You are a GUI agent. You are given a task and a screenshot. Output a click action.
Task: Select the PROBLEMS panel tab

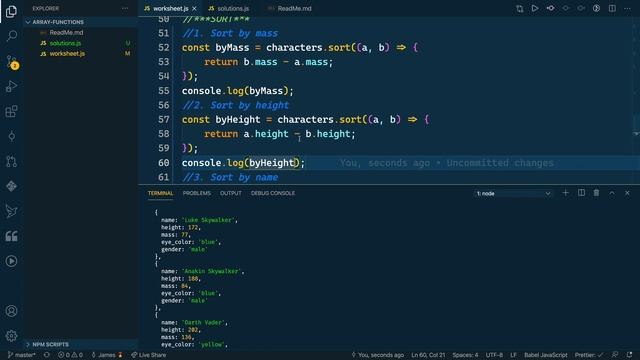pos(197,193)
